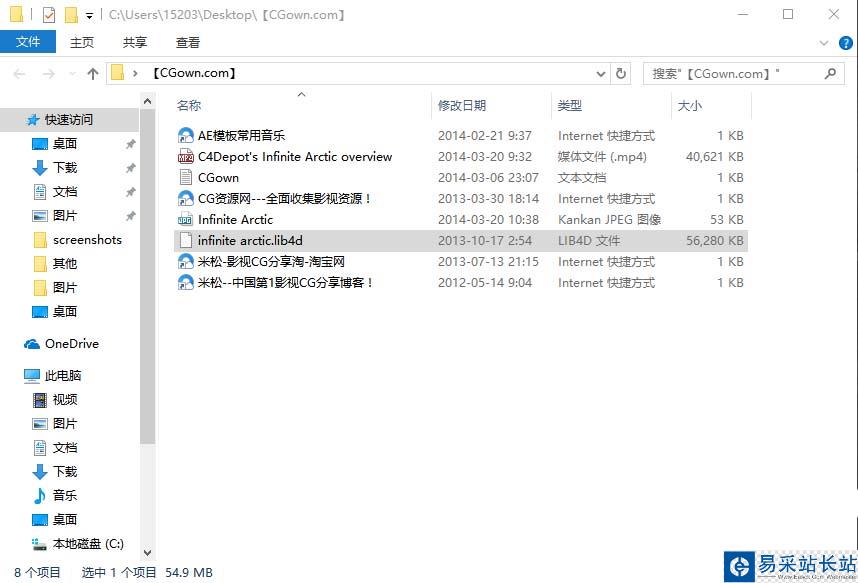Image resolution: width=858 pixels, height=583 pixels.
Task: Click the properties quick access icon
Action: pyautogui.click(x=49, y=14)
